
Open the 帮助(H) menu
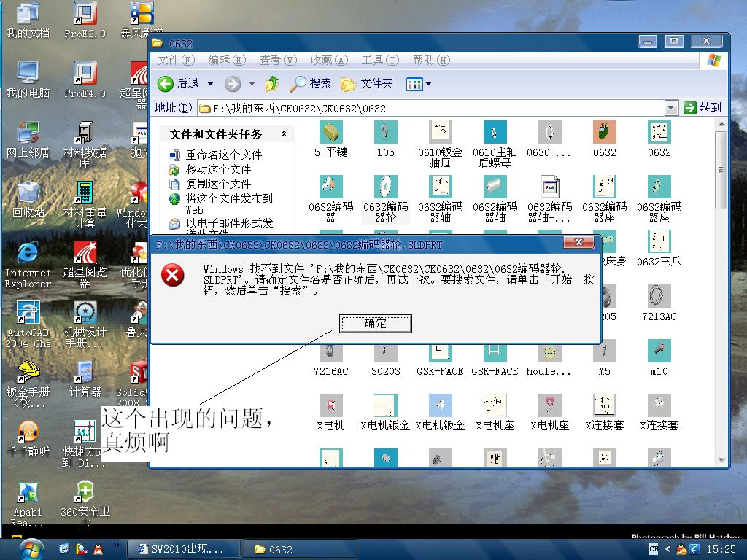pyautogui.click(x=431, y=60)
